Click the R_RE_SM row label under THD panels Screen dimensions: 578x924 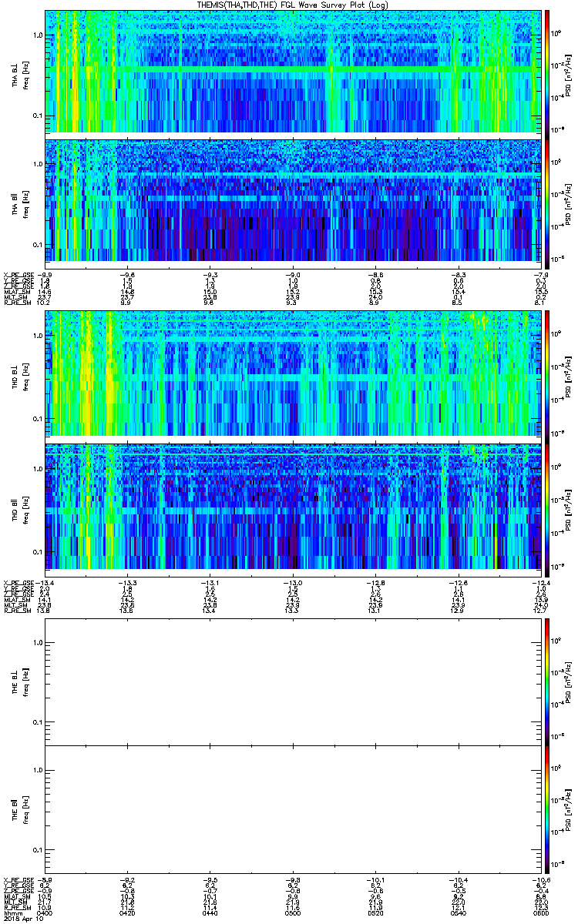(17, 611)
